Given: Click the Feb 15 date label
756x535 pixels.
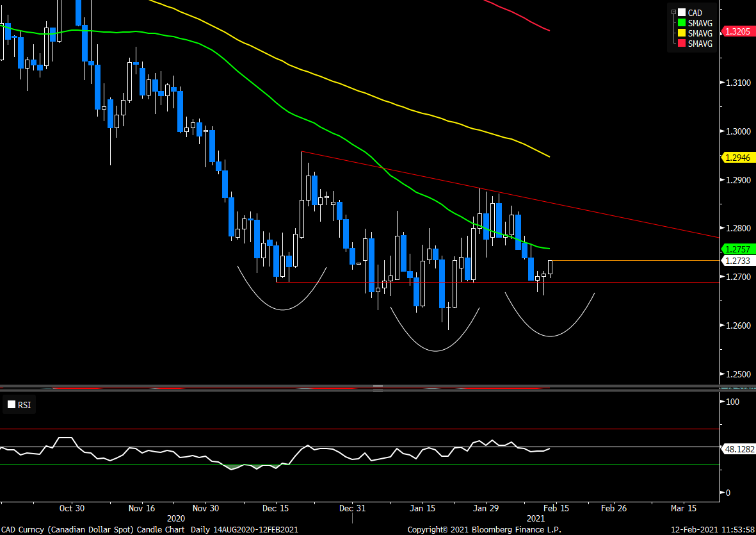Looking at the screenshot, I should [x=556, y=509].
